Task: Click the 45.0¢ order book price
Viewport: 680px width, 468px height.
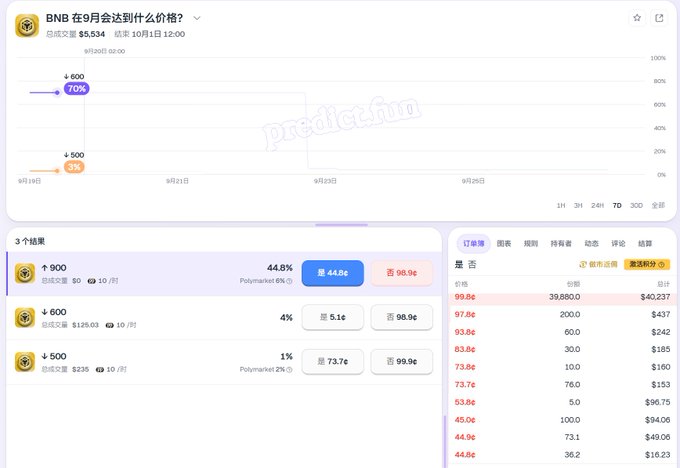Action: (464, 420)
